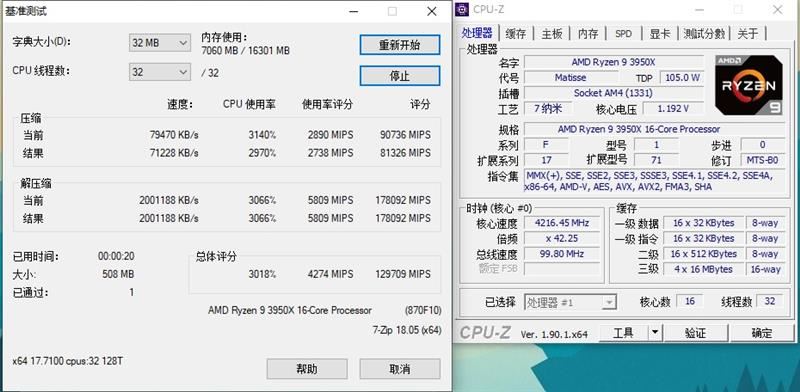The height and width of the screenshot is (392, 800).
Task: Click the 代号 value Matisse
Action: (570, 78)
